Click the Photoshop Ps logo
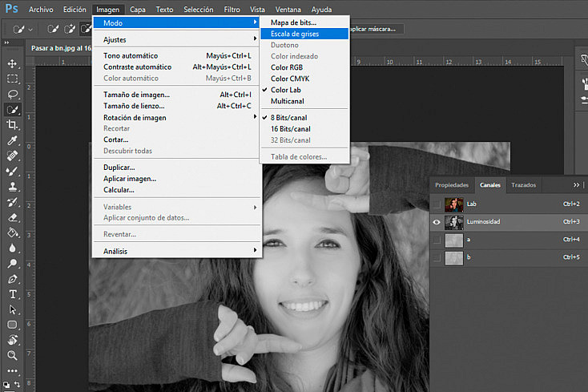 pos(12,9)
